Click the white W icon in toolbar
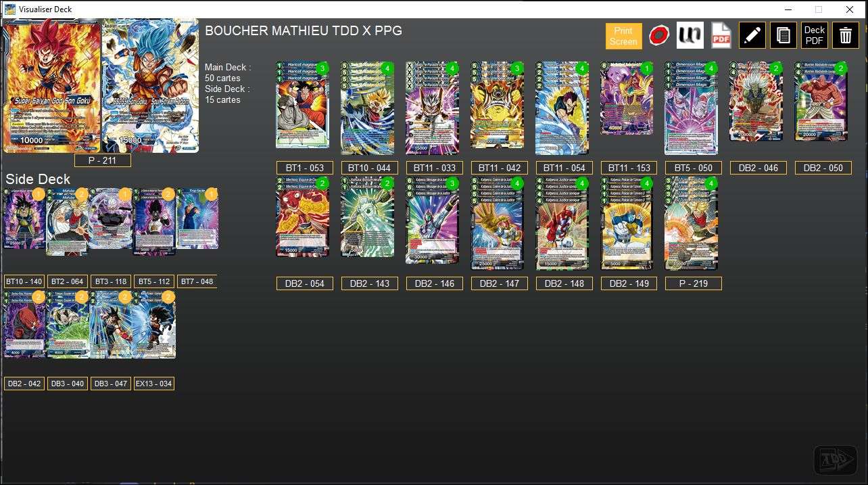The image size is (868, 485). [x=690, y=34]
